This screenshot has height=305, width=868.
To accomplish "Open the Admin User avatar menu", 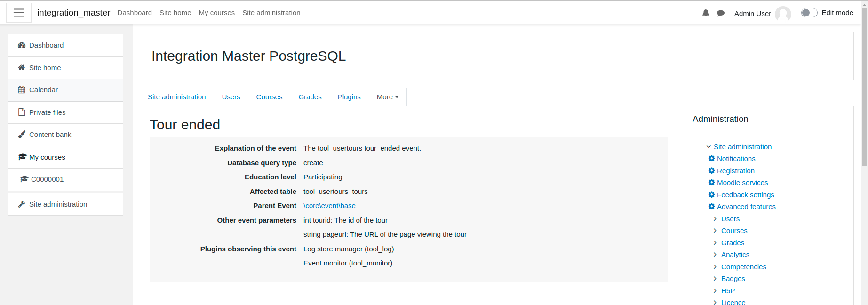I will click(783, 13).
